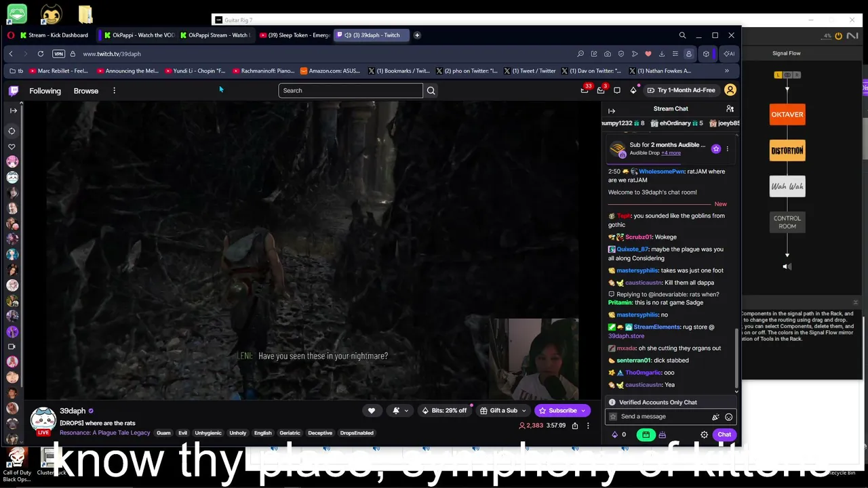Click the OKTAVER block in Guitar Rig
This screenshot has height=488, width=868.
tap(787, 115)
